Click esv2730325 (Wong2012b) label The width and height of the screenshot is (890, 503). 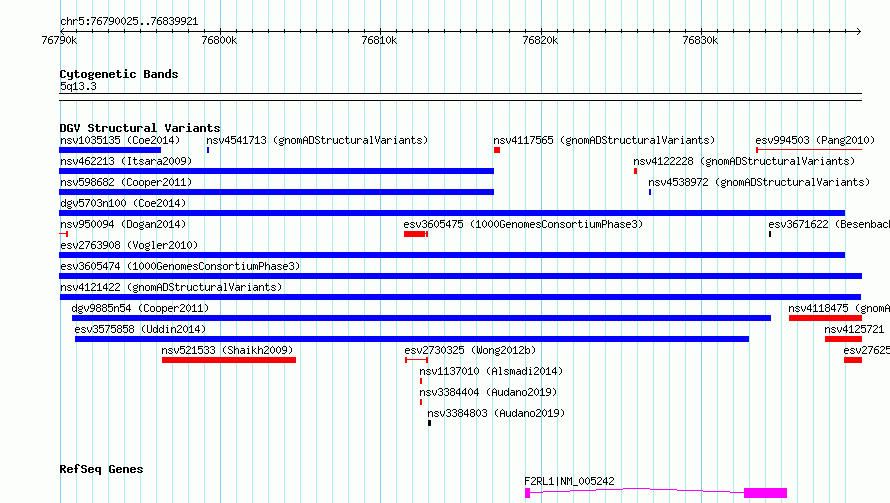pos(470,350)
